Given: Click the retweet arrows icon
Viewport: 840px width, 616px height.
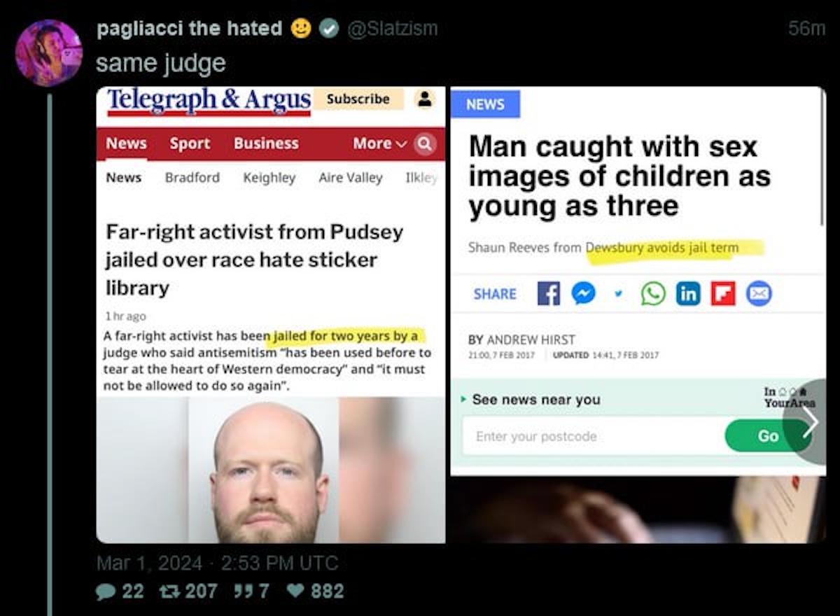Looking at the screenshot, I should click(168, 591).
